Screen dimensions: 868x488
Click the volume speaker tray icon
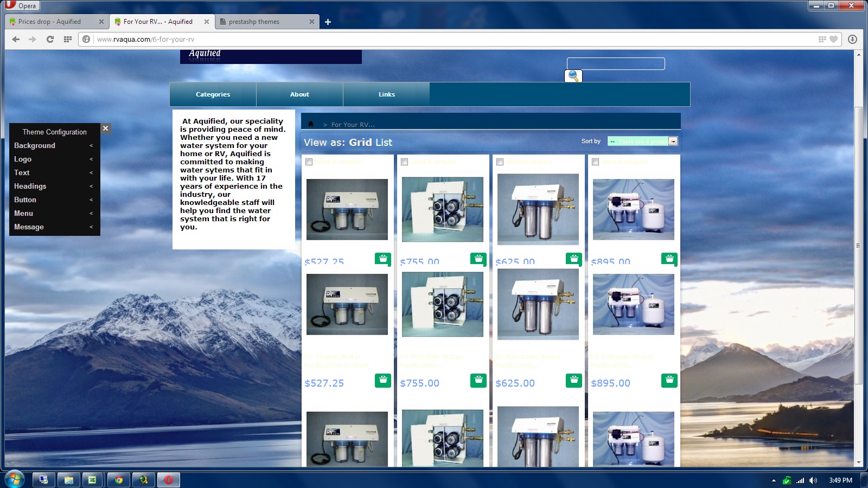coord(813,480)
